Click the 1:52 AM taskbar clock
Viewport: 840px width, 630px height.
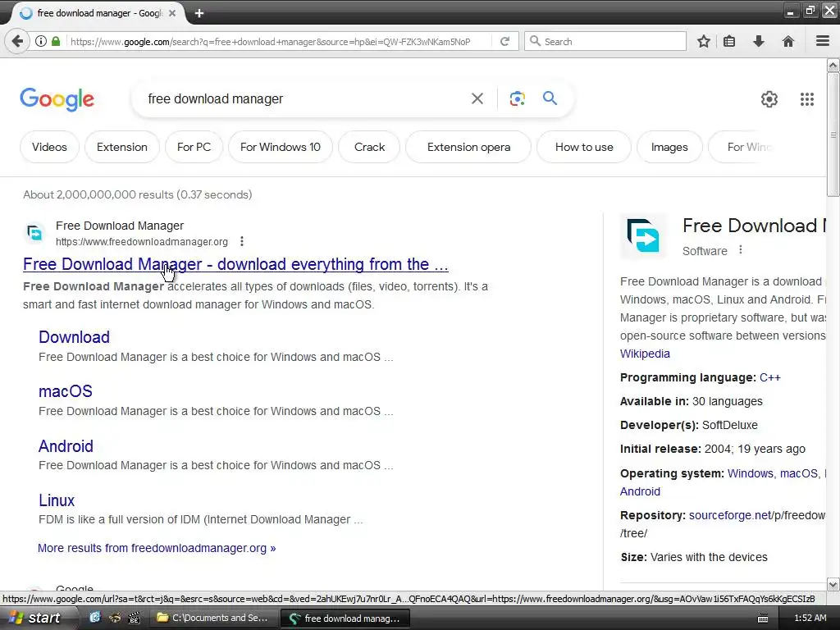coord(810,619)
